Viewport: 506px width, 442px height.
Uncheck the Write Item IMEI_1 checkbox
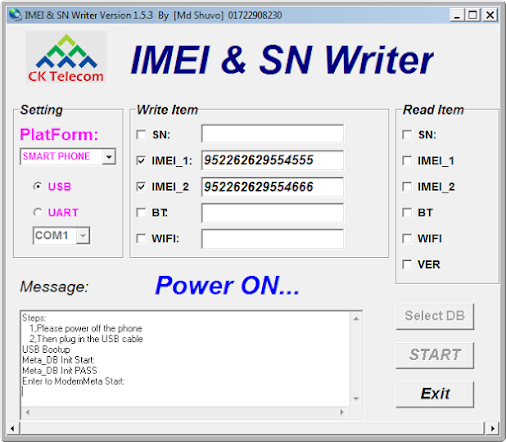(141, 161)
